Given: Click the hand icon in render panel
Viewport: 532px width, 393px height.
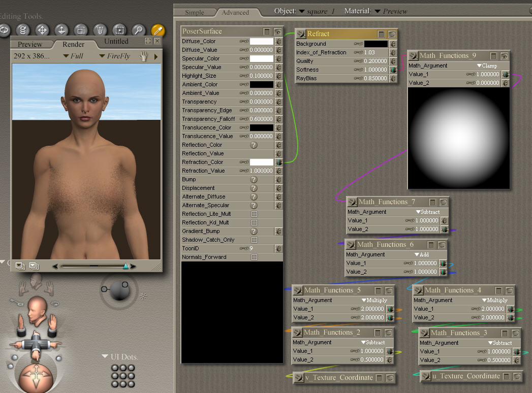Looking at the screenshot, I should click(144, 56).
